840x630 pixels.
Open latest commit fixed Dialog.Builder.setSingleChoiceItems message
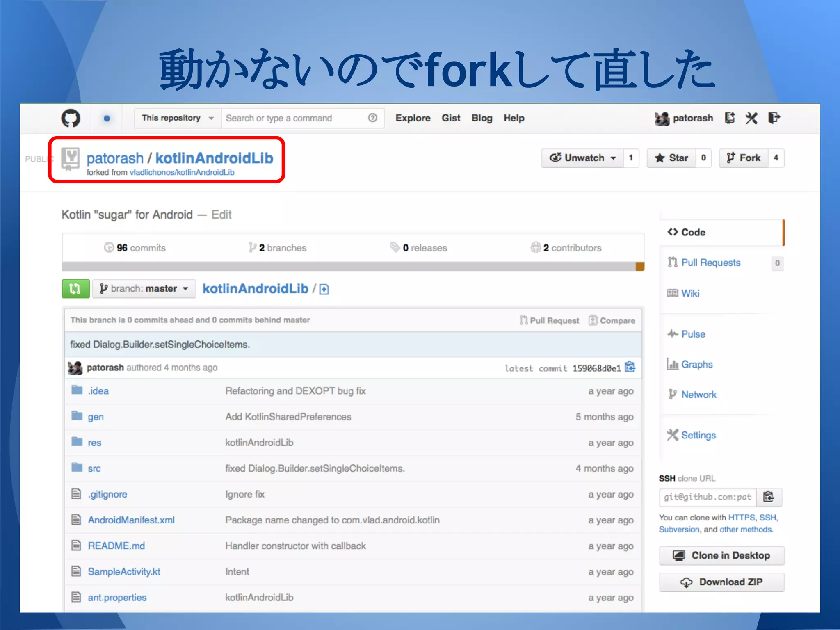point(160,344)
